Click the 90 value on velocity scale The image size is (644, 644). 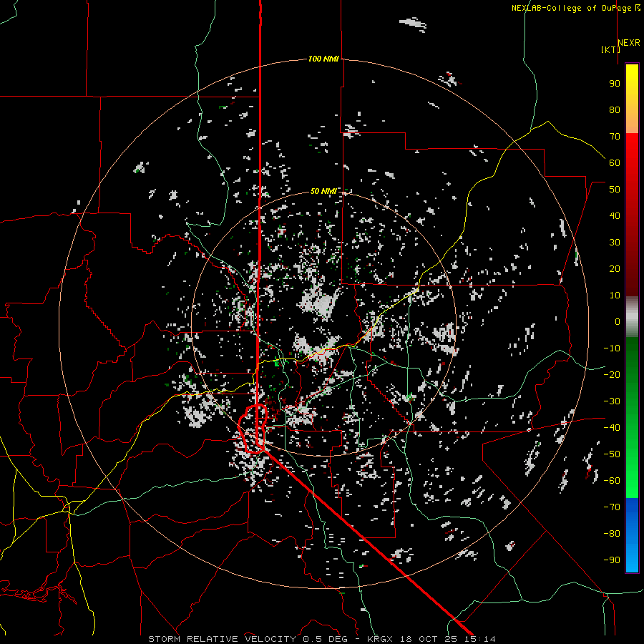(615, 84)
